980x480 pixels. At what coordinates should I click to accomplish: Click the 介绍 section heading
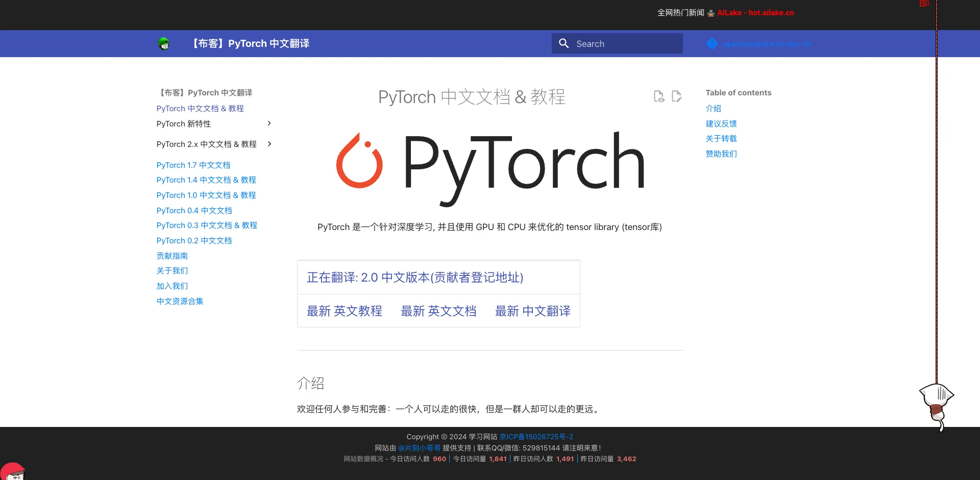coord(310,383)
